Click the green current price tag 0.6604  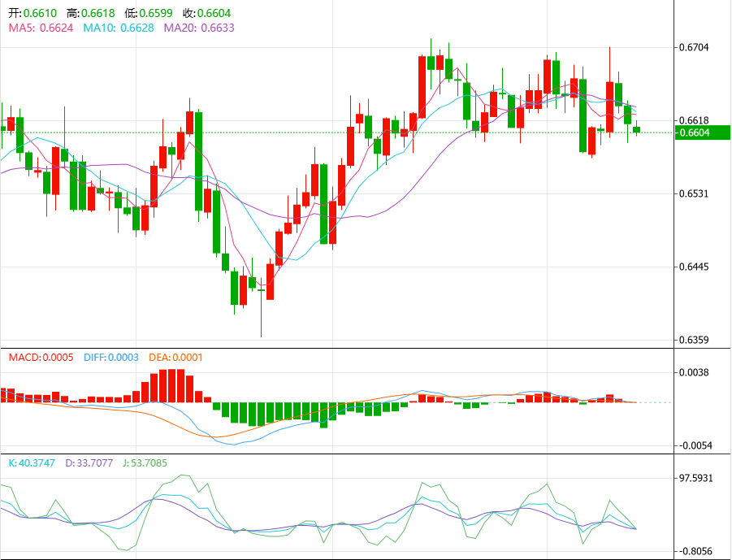pos(703,132)
